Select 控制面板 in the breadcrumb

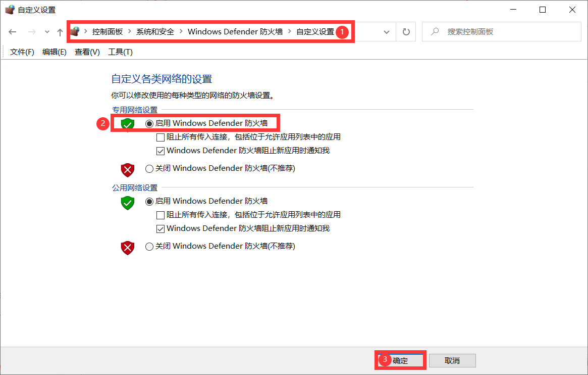pos(108,31)
